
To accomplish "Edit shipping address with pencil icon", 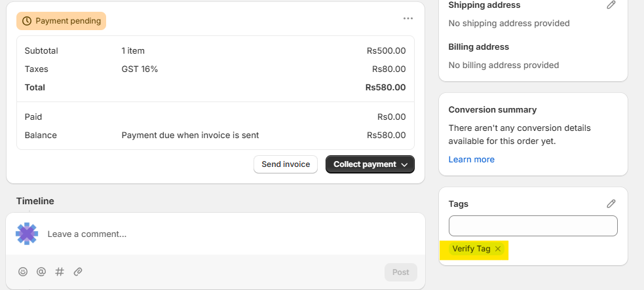I will [x=611, y=5].
